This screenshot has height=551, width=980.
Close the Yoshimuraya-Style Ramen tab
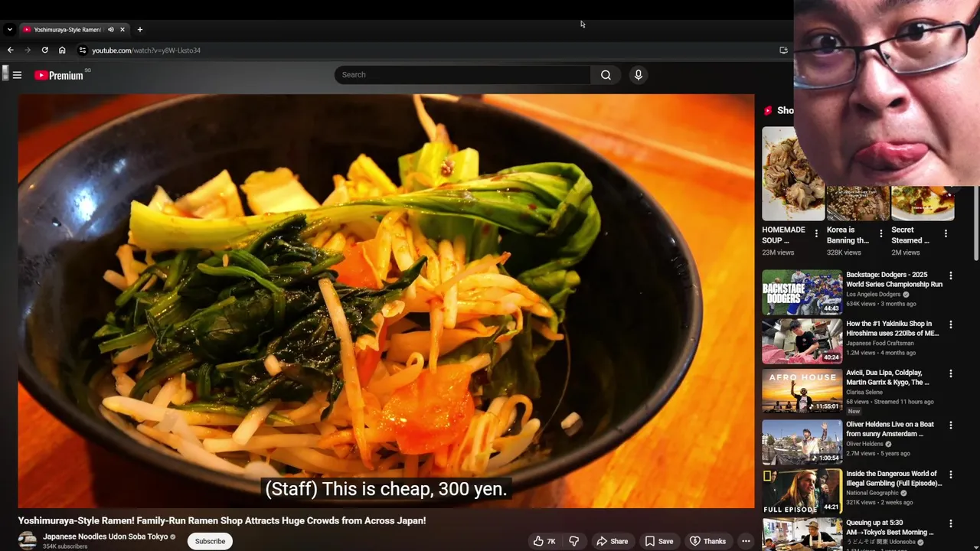coord(122,30)
